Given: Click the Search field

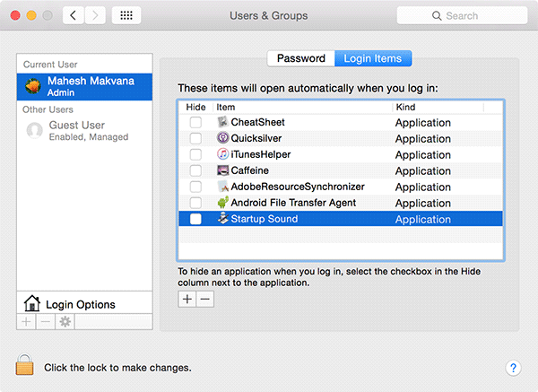Looking at the screenshot, I should coord(462,16).
